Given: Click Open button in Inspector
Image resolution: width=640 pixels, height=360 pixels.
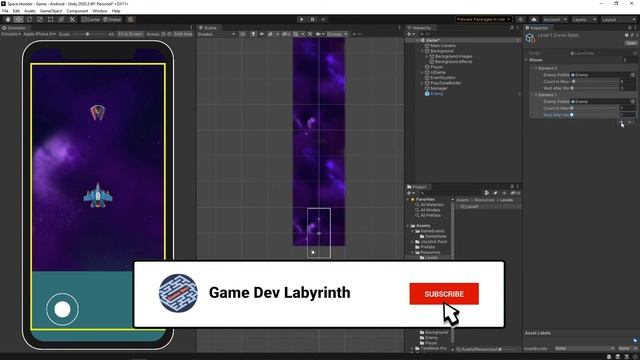Looking at the screenshot, I should 631,43.
